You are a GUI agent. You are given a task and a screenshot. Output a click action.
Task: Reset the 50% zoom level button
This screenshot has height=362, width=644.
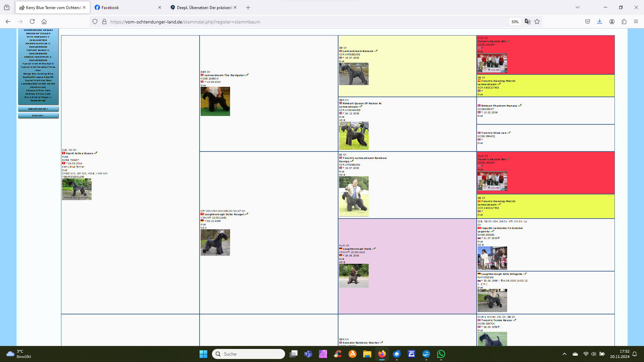click(515, 22)
